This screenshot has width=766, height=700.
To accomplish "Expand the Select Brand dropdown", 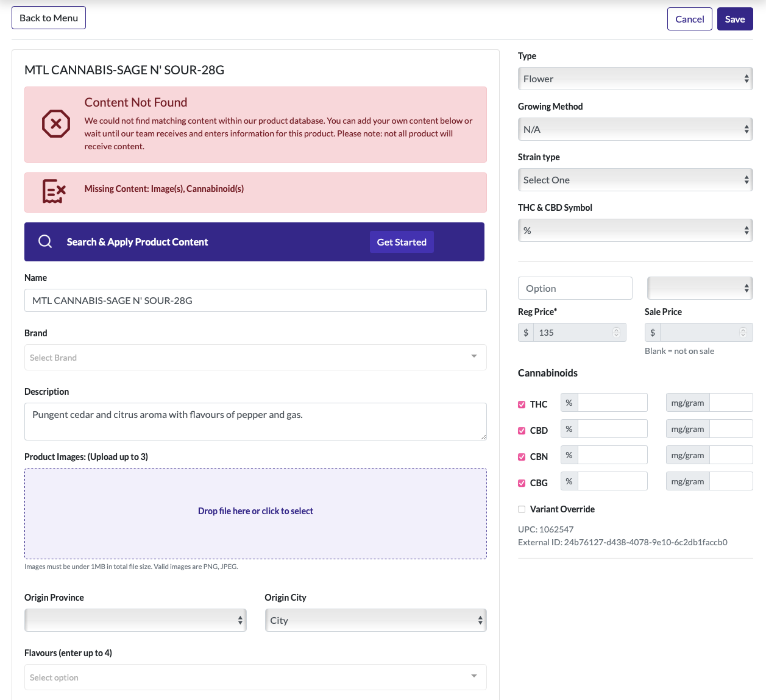I will pos(255,358).
